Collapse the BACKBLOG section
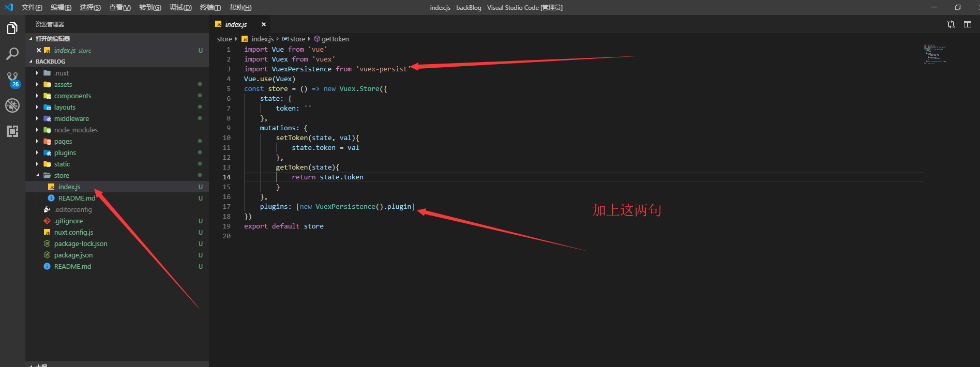The image size is (980, 367). tap(31, 62)
